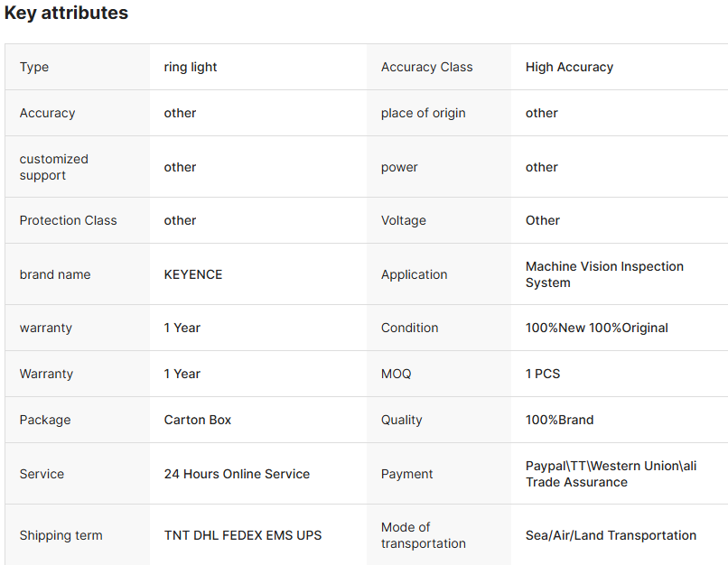Click 24 Hours Online Service value
The height and width of the screenshot is (565, 728).
[237, 474]
